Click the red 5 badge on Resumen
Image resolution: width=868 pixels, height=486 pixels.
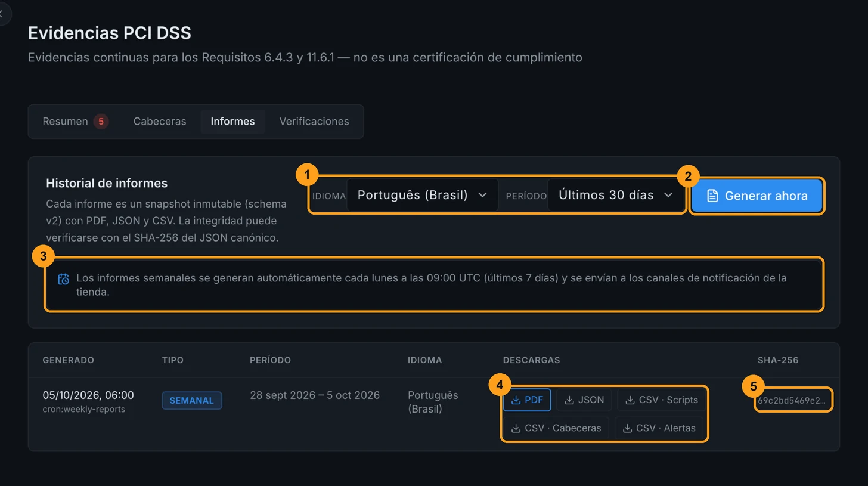(101, 122)
